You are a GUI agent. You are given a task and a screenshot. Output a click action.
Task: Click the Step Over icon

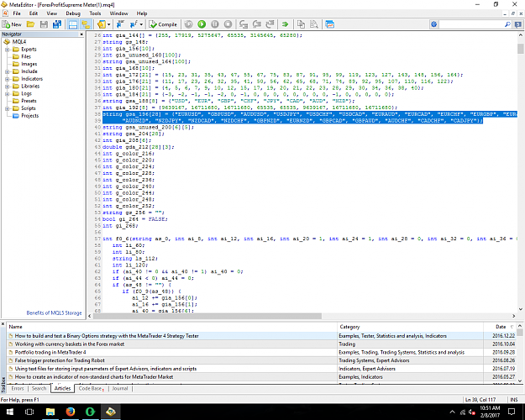[x=257, y=24]
